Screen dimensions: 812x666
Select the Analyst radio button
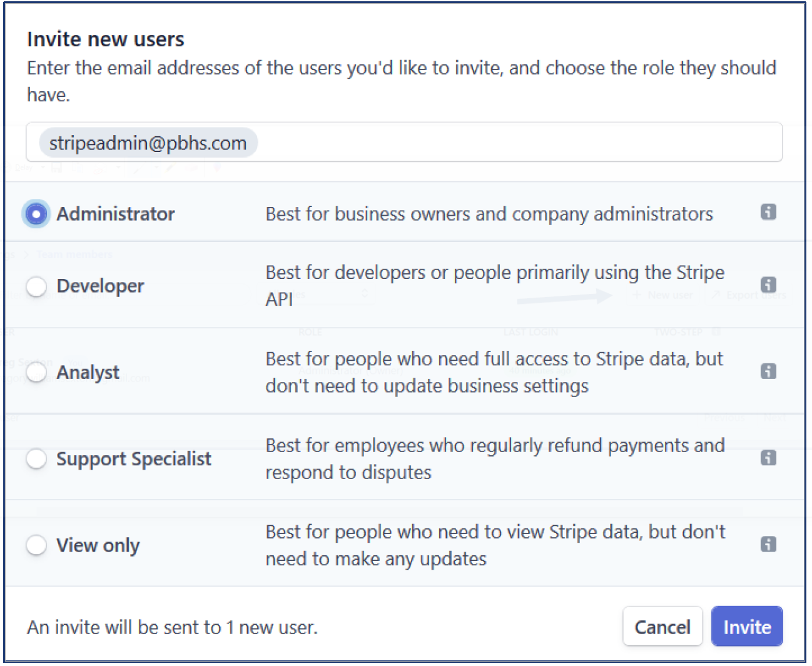coord(36,373)
